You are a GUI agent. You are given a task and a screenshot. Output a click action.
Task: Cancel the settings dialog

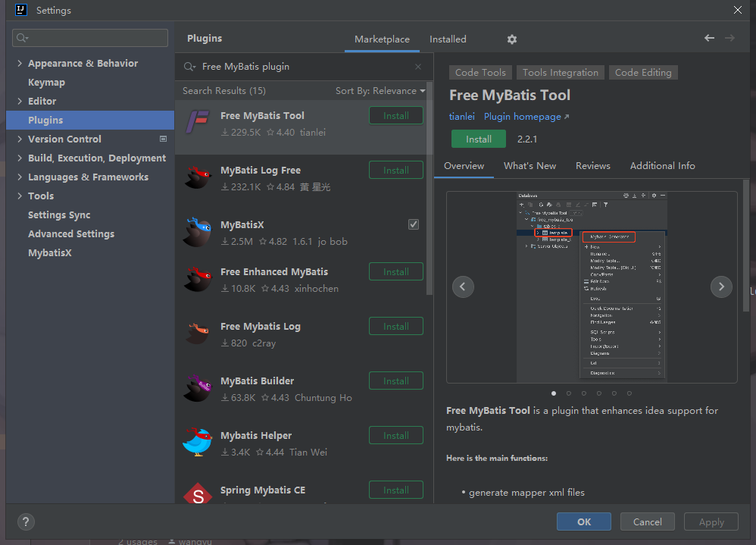[x=647, y=522]
